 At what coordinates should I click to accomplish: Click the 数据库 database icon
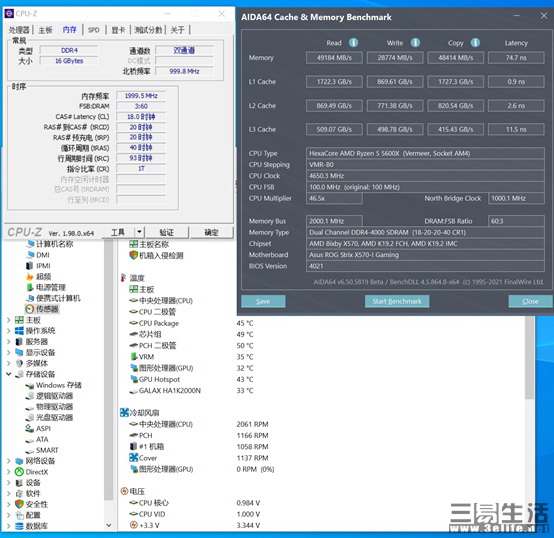pyautogui.click(x=19, y=526)
